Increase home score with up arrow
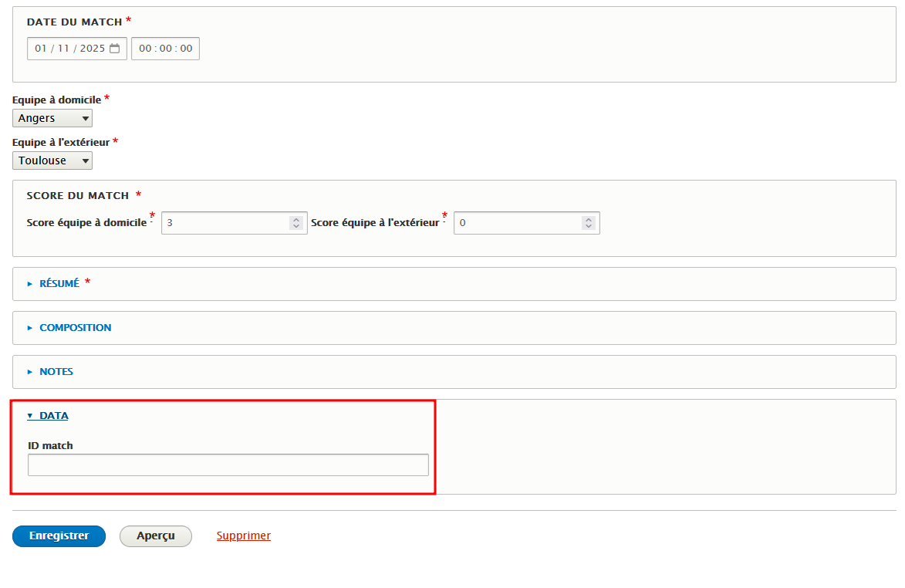Screen dimensions: 905x588 [295, 219]
